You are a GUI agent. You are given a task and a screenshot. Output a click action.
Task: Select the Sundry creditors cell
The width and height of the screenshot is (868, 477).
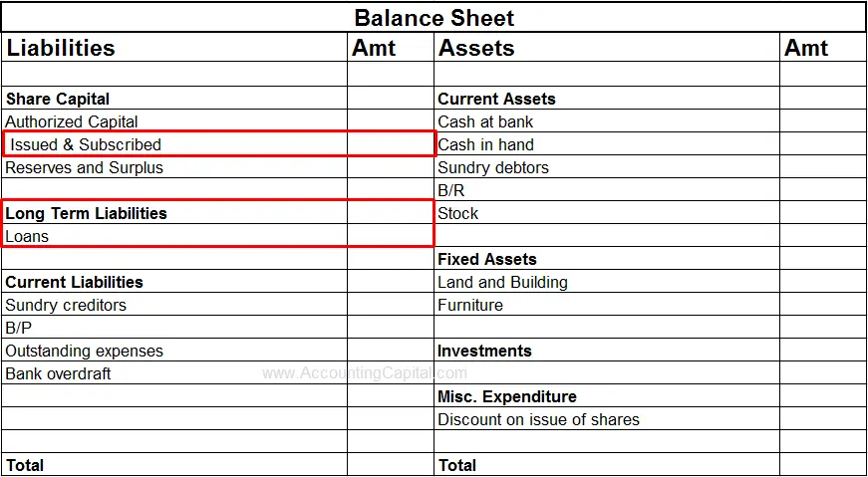[x=66, y=305]
